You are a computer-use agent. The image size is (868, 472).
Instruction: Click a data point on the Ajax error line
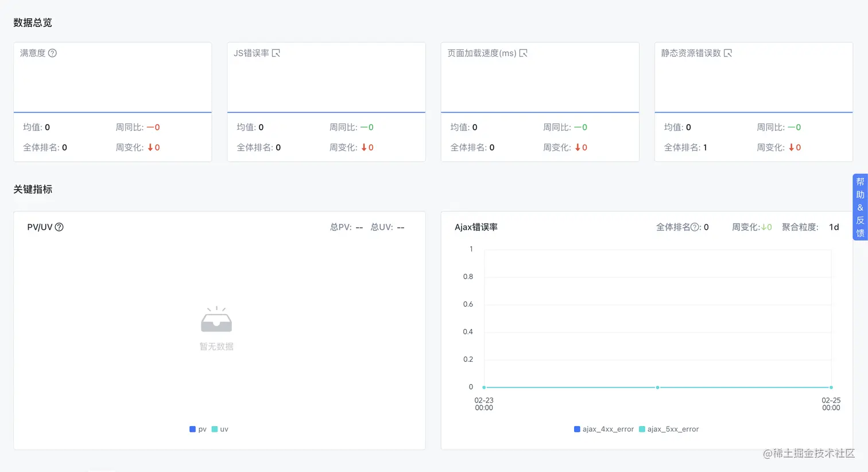(657, 388)
